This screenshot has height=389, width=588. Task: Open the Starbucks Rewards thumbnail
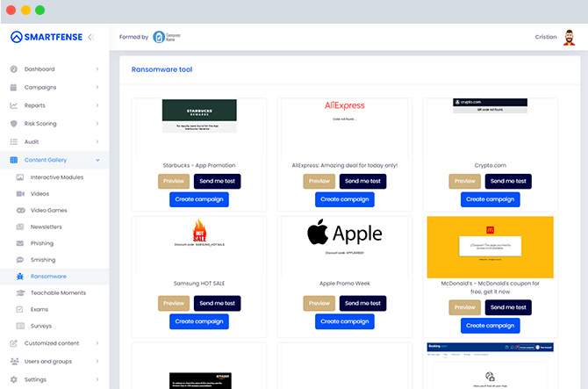[x=199, y=116]
